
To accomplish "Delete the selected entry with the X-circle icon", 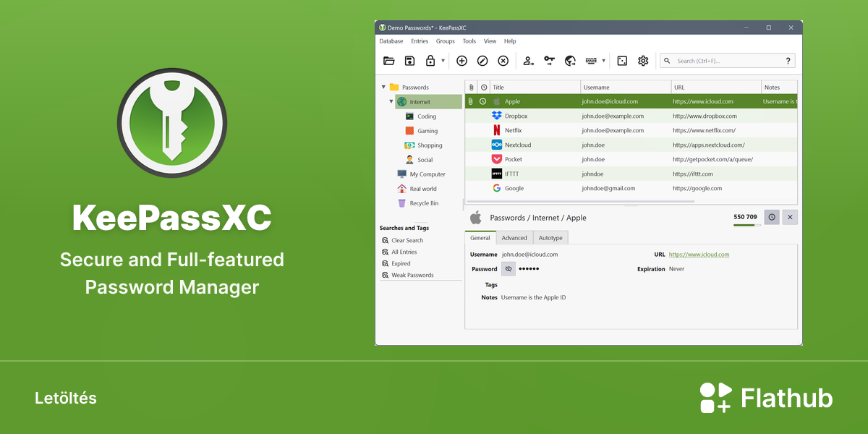I will tap(503, 61).
